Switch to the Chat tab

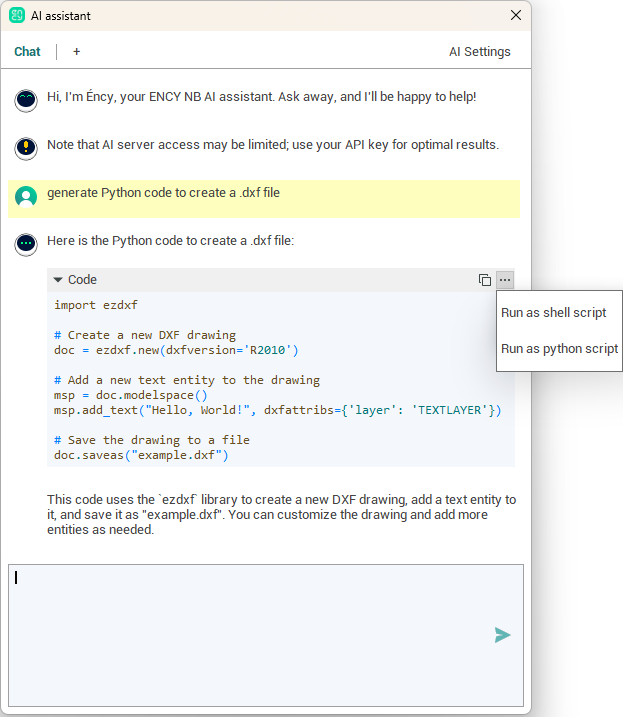click(x=27, y=52)
